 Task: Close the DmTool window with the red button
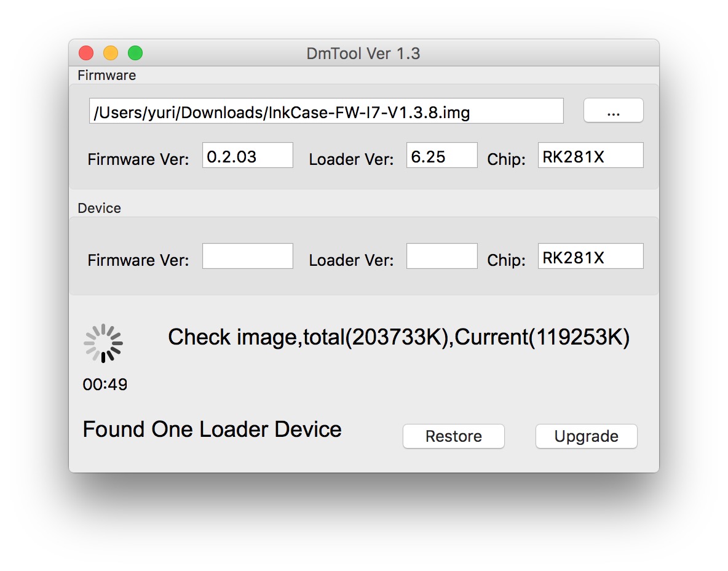point(86,54)
